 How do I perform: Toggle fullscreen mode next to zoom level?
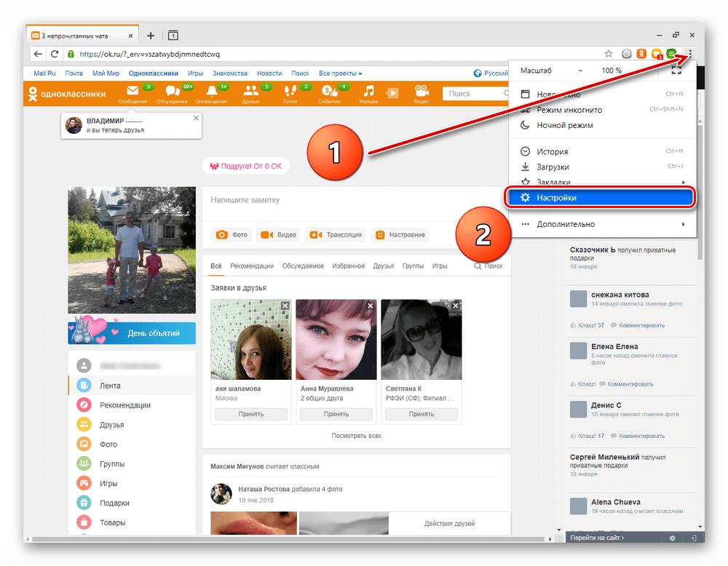[676, 71]
